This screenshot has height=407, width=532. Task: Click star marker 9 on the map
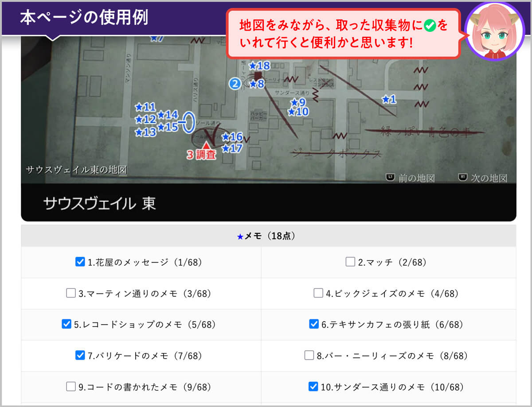(298, 102)
